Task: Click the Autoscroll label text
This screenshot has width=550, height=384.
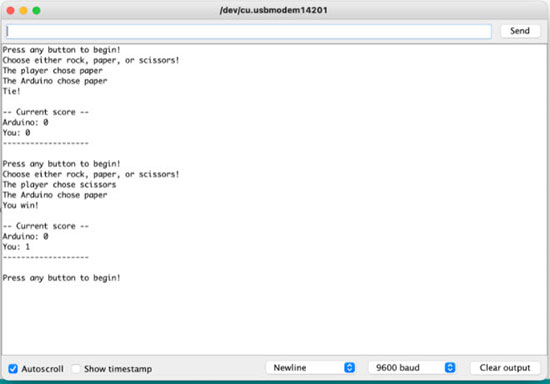Action: point(42,369)
